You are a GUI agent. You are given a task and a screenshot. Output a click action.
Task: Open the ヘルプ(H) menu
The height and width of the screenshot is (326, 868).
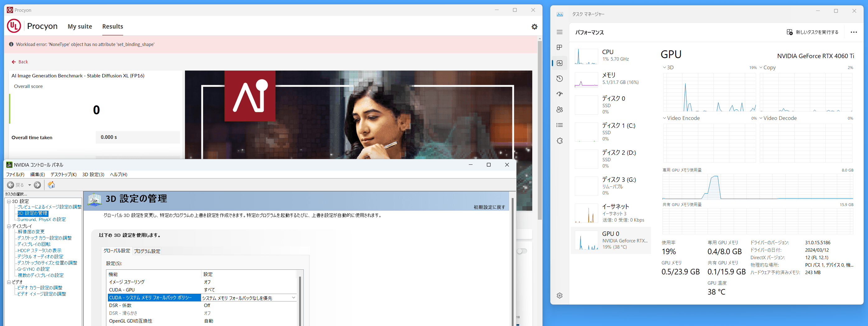tap(119, 174)
